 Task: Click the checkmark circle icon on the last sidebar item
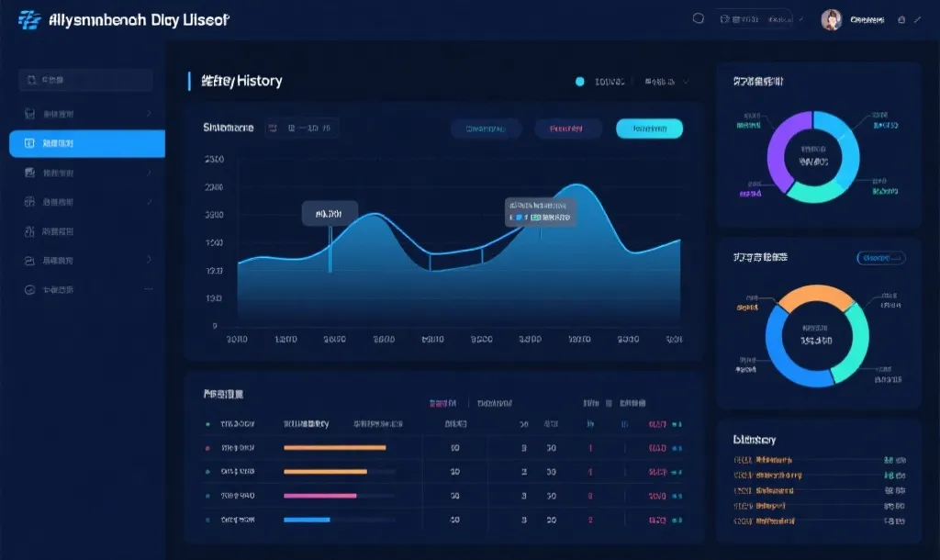click(x=29, y=289)
